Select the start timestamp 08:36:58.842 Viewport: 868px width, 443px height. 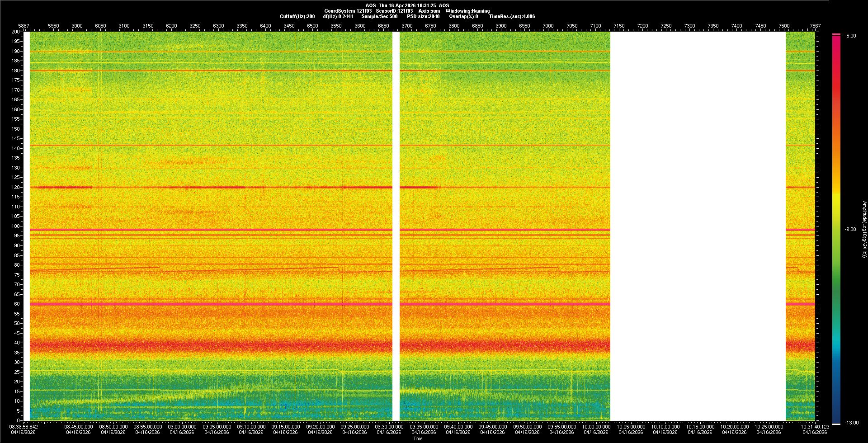point(24,427)
